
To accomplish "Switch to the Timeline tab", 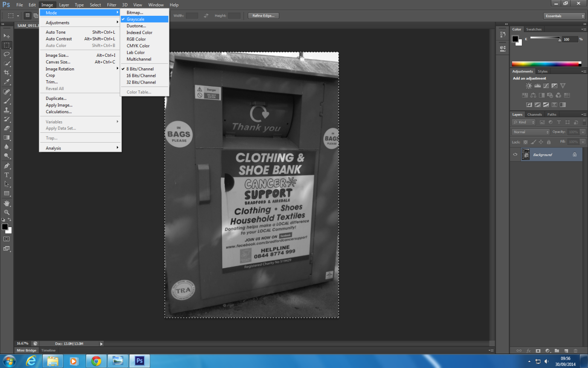I will coord(48,350).
